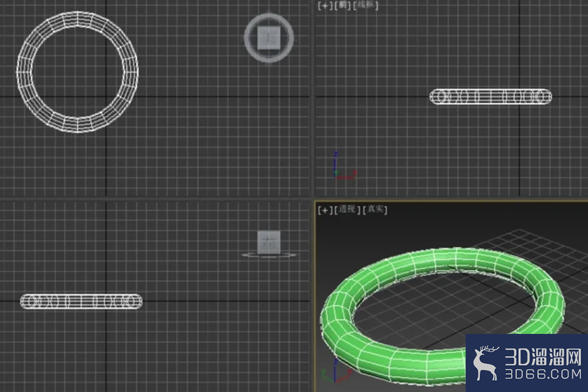Select the torus wireframe in the left viewport
The image size is (588, 392).
point(81,301)
